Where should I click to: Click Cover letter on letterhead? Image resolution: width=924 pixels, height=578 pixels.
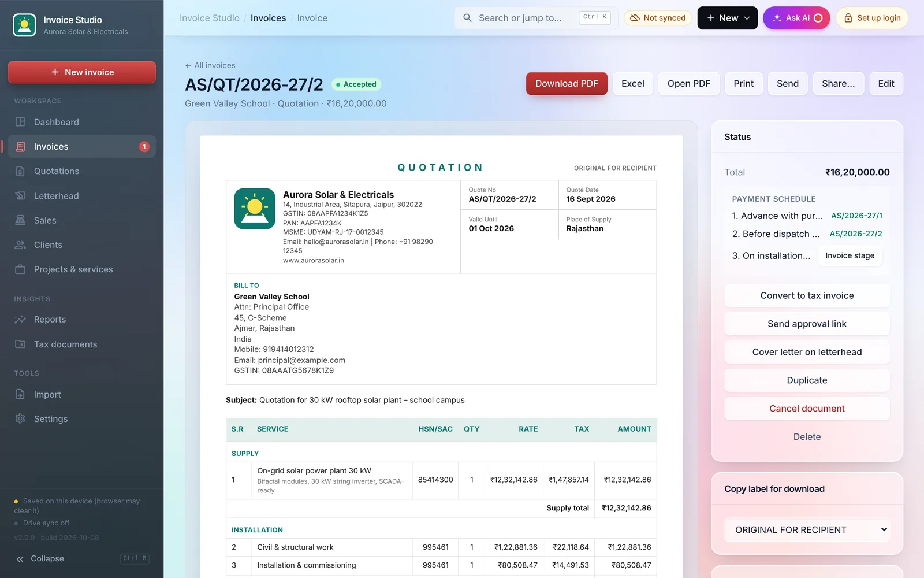point(807,352)
